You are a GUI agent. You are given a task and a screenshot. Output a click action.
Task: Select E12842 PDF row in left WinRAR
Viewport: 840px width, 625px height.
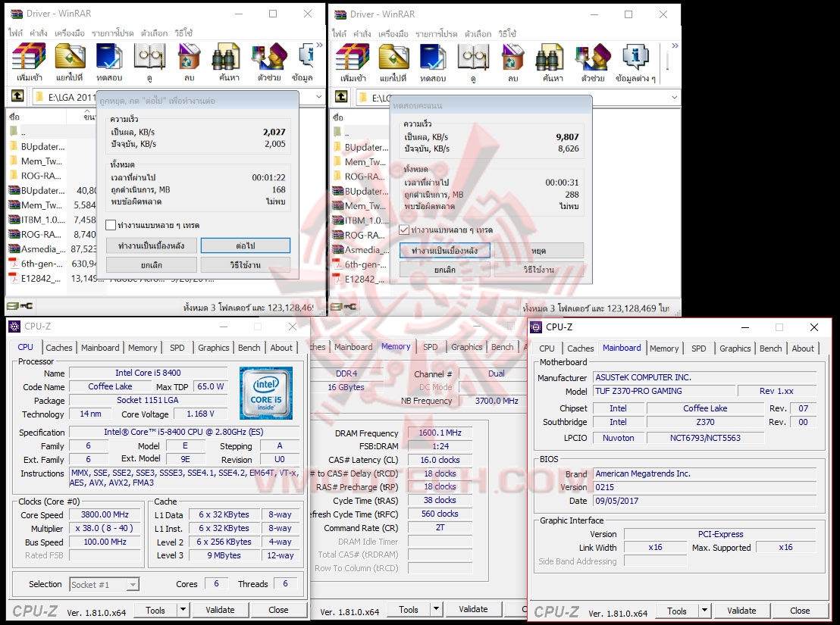(52, 278)
